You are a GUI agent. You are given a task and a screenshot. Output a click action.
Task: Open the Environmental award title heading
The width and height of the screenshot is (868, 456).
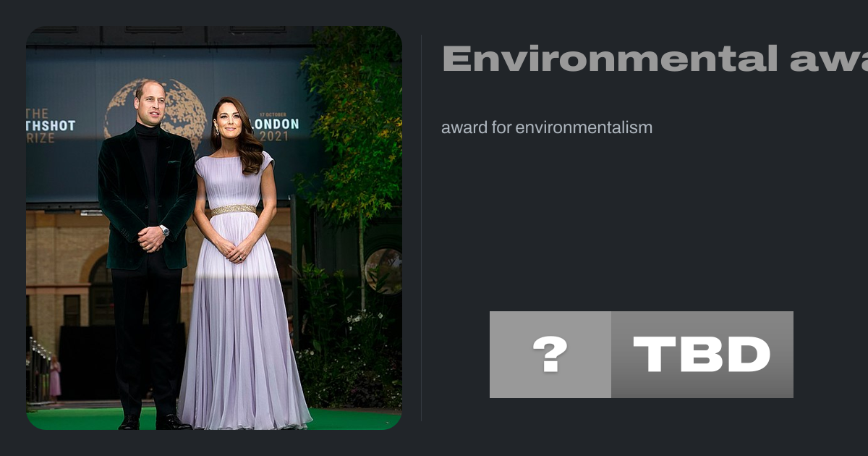[655, 59]
